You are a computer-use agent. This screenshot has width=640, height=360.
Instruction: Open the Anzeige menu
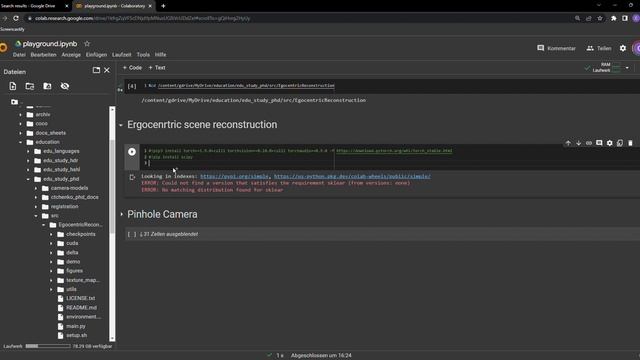click(x=71, y=55)
